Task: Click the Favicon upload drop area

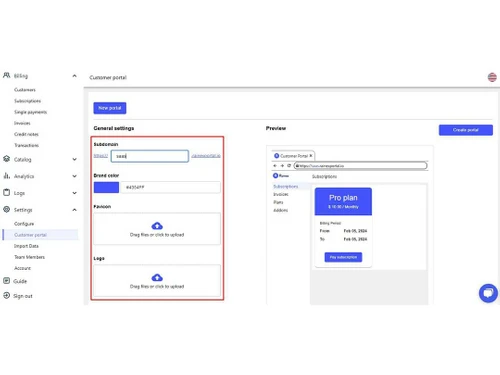Action: (x=157, y=229)
